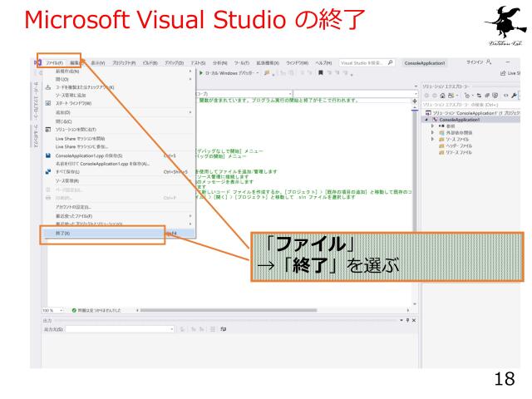Open the ヘルプ(H) menu
This screenshot has height=399, width=532.
323,63
